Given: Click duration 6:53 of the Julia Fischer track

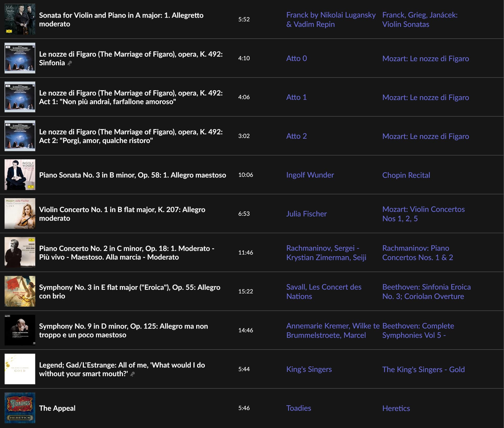Looking at the screenshot, I should point(244,213).
